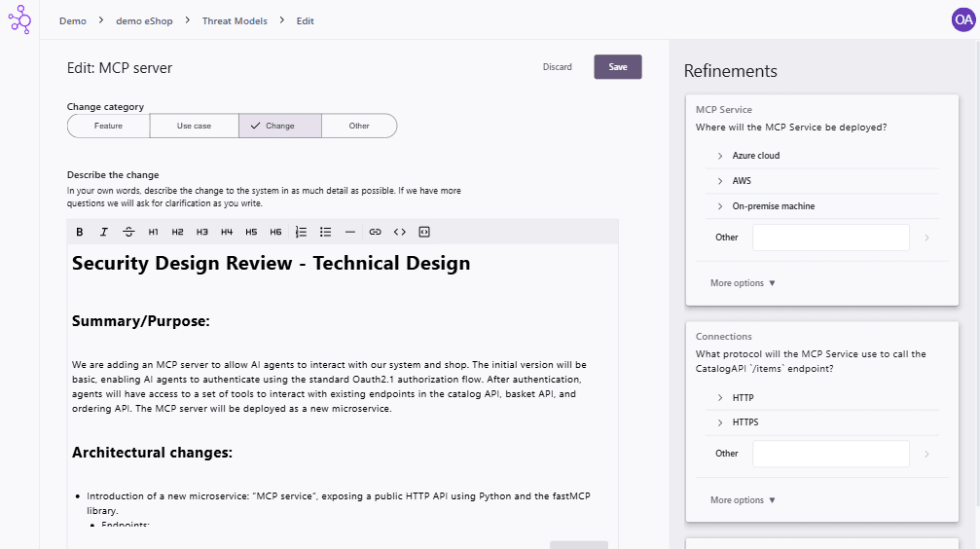Apply strikethrough formatting
980x549 pixels.
[x=128, y=232]
